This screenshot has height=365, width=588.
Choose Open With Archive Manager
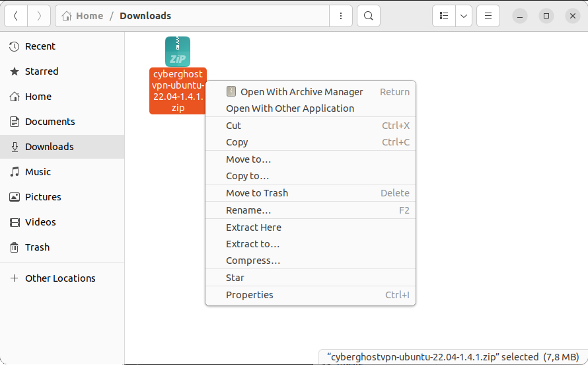[311, 92]
